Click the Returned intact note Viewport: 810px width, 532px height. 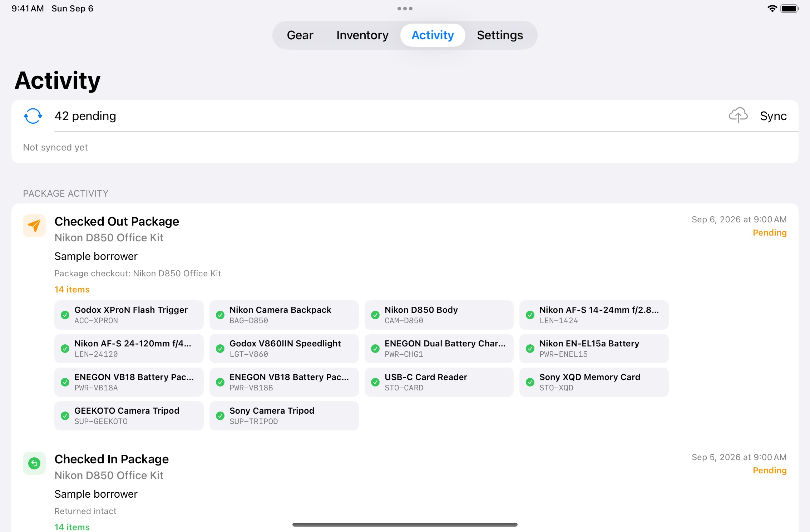[x=85, y=511]
